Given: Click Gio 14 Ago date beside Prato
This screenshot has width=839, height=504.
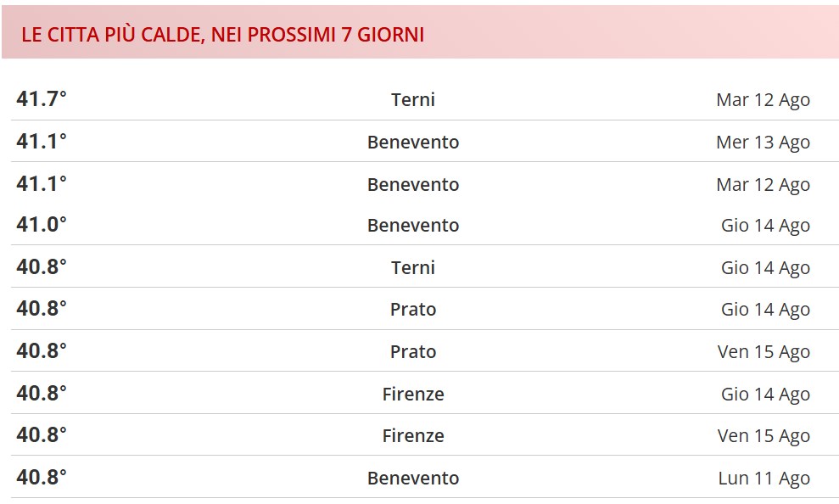Looking at the screenshot, I should (765, 310).
